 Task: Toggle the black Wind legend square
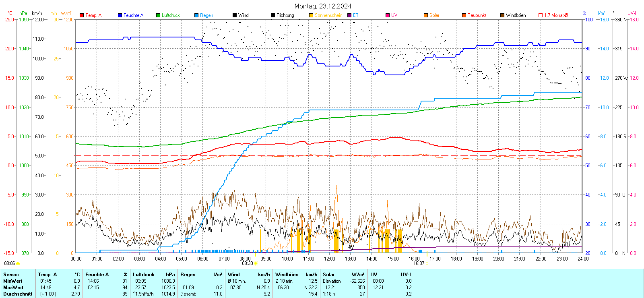pos(235,15)
